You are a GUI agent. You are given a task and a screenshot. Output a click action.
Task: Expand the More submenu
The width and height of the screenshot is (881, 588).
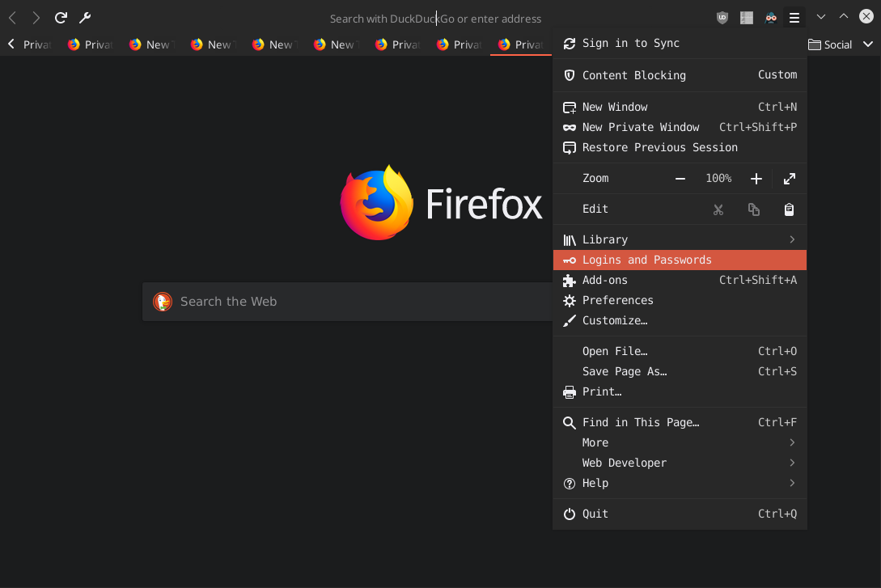[680, 442]
